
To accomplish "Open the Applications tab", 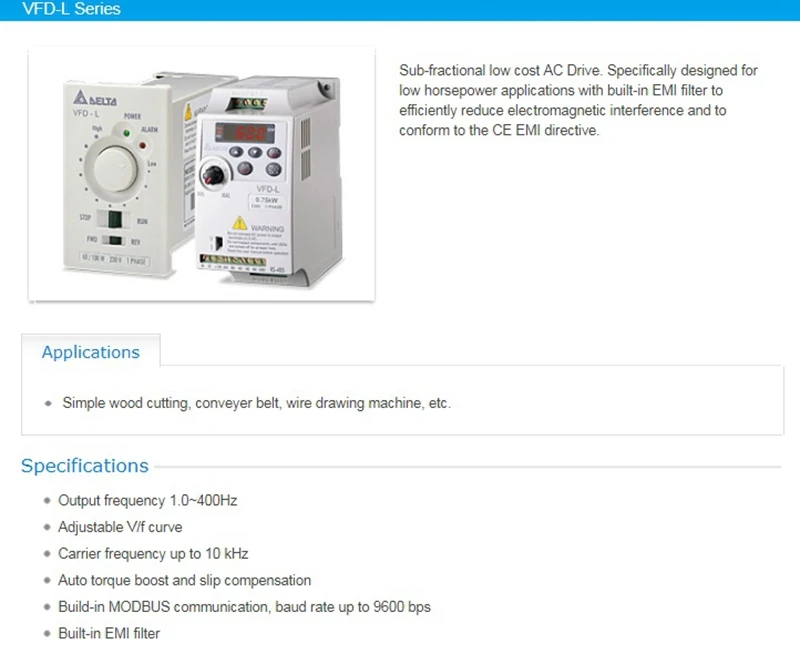I will click(x=91, y=352).
